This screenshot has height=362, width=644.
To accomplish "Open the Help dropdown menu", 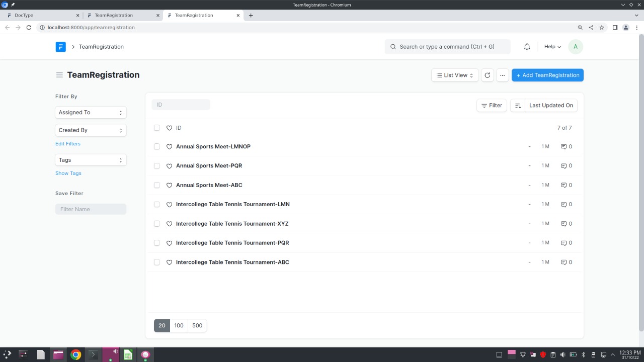I will [x=552, y=47].
